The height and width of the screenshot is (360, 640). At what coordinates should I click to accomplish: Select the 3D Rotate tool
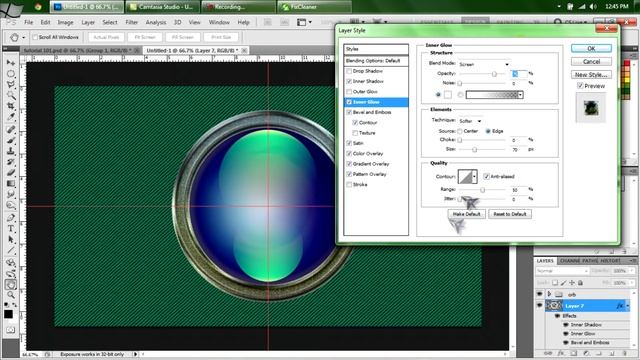point(11,263)
